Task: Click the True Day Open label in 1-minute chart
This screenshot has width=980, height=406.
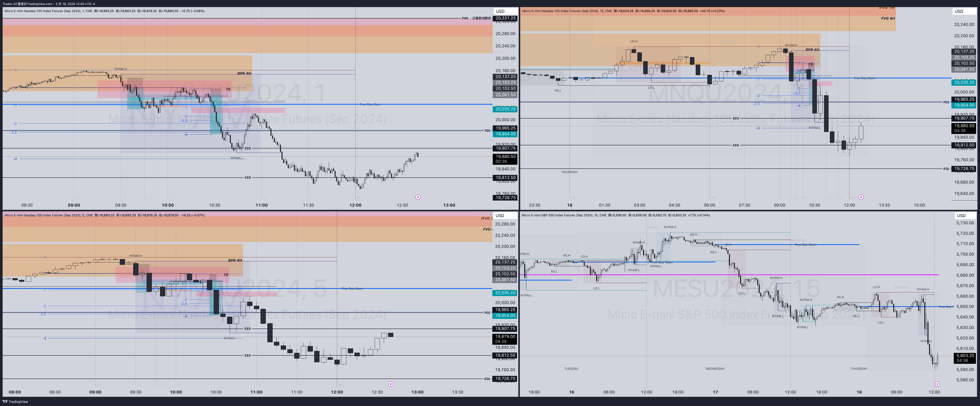Action: point(370,104)
